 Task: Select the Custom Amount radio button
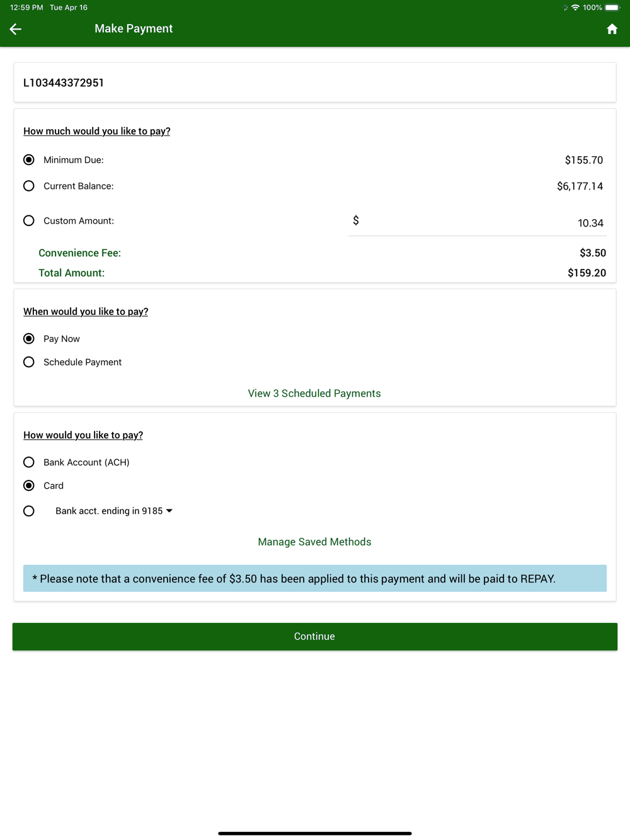(29, 220)
